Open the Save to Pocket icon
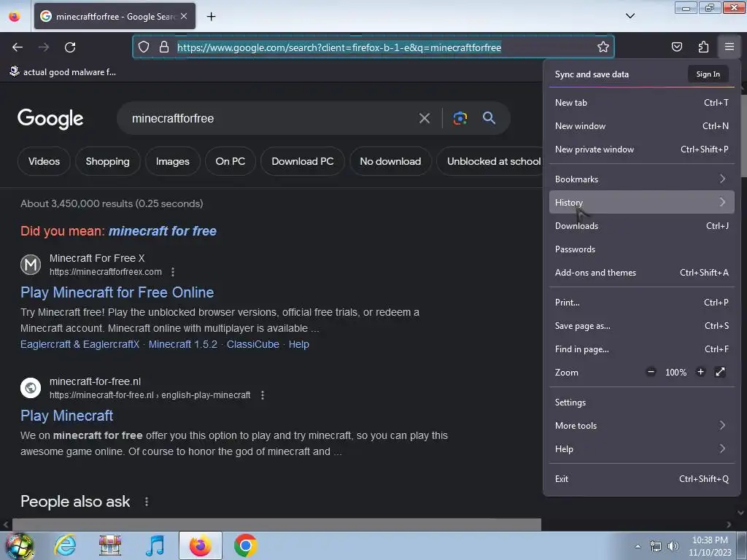The image size is (747, 560). (x=676, y=47)
